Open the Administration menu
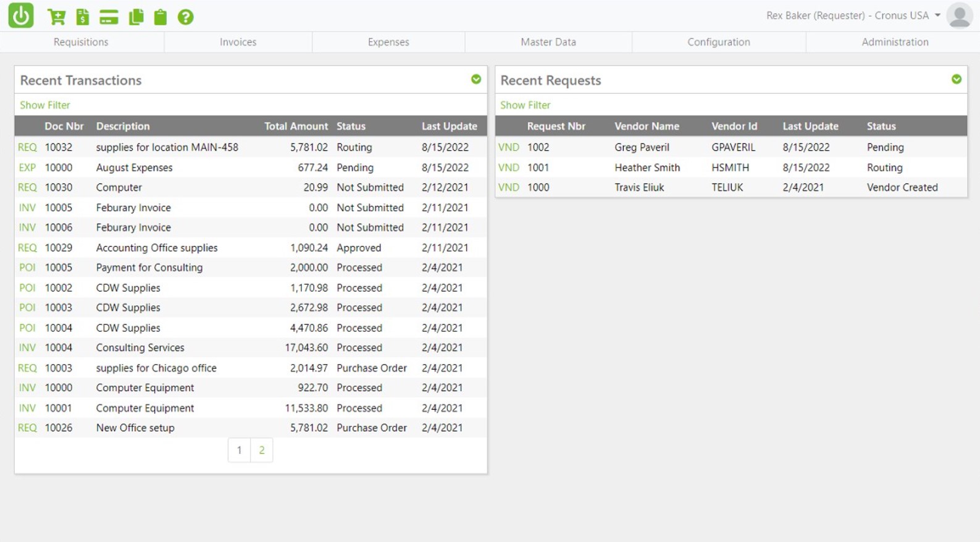 (895, 42)
